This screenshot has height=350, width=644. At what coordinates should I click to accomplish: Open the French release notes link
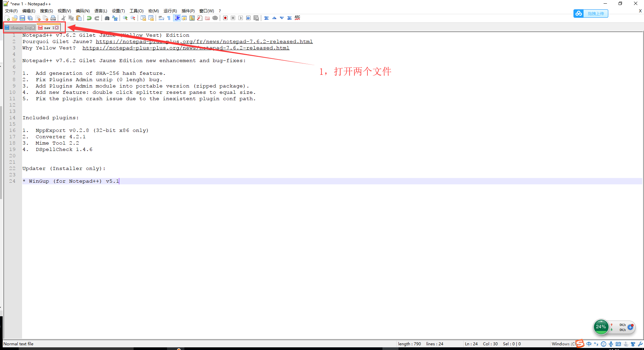click(x=204, y=42)
